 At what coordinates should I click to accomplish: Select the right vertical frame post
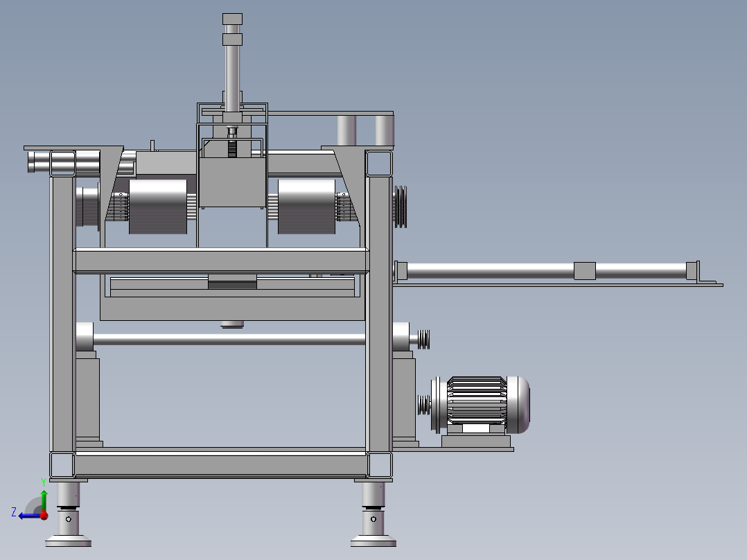tap(379, 313)
